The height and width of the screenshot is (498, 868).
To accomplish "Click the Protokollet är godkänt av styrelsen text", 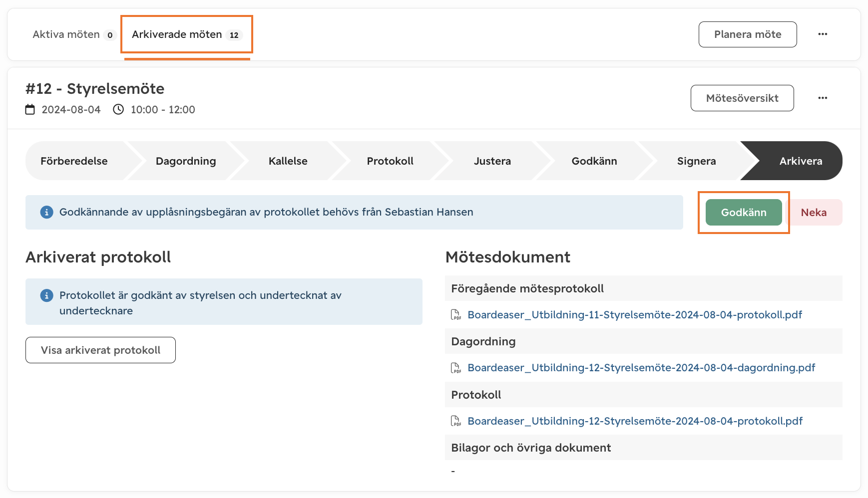I will tap(200, 303).
